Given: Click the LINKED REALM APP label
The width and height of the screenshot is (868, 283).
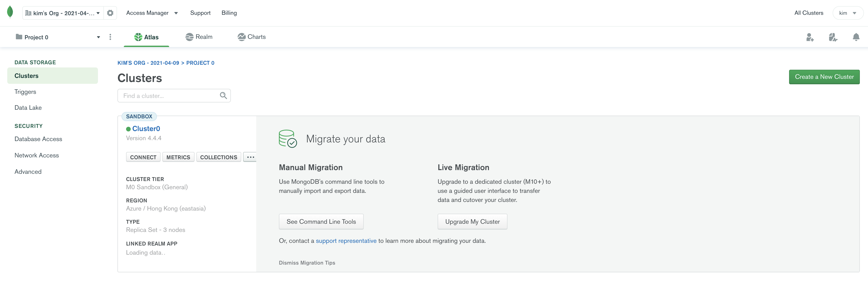Looking at the screenshot, I should pyautogui.click(x=152, y=244).
